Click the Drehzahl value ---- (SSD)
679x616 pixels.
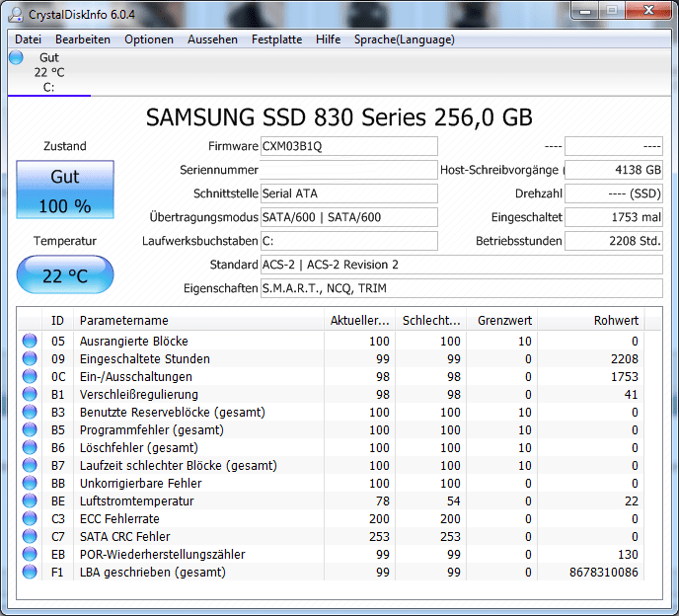coord(614,193)
